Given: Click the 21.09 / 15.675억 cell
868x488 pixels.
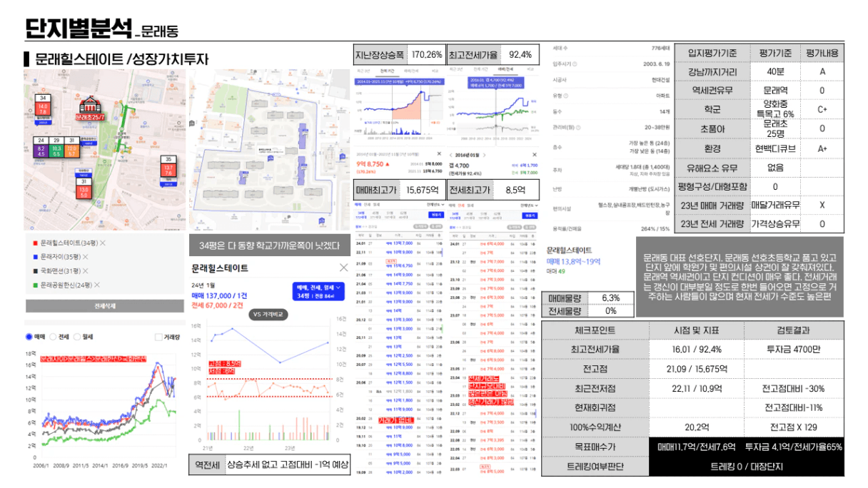Looking at the screenshot, I should point(697,368).
